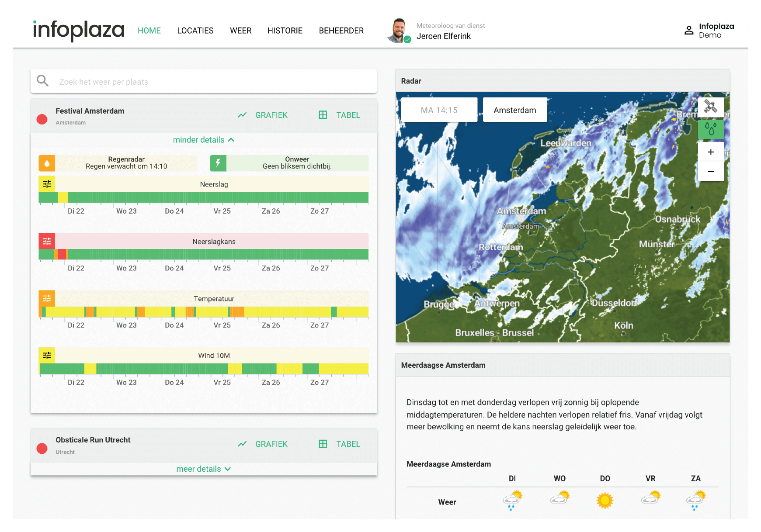Open GRAFIEK for Obsticale Run Utrecht

(x=263, y=444)
